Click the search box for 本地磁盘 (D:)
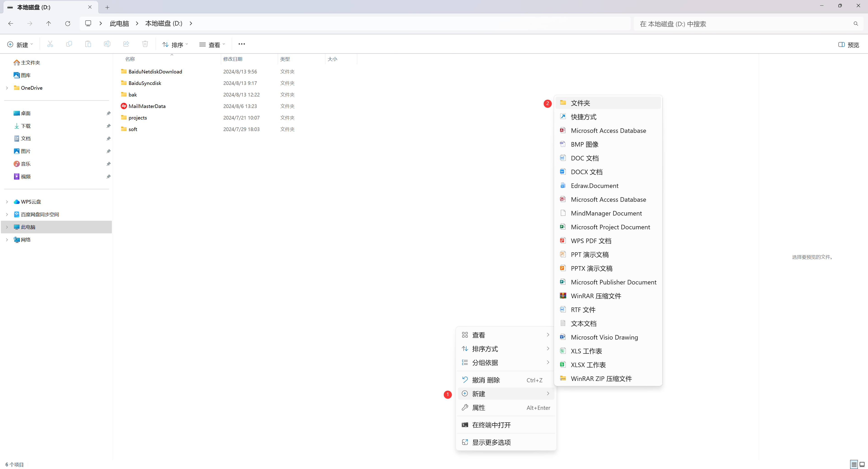This screenshot has width=868, height=469. click(x=741, y=24)
